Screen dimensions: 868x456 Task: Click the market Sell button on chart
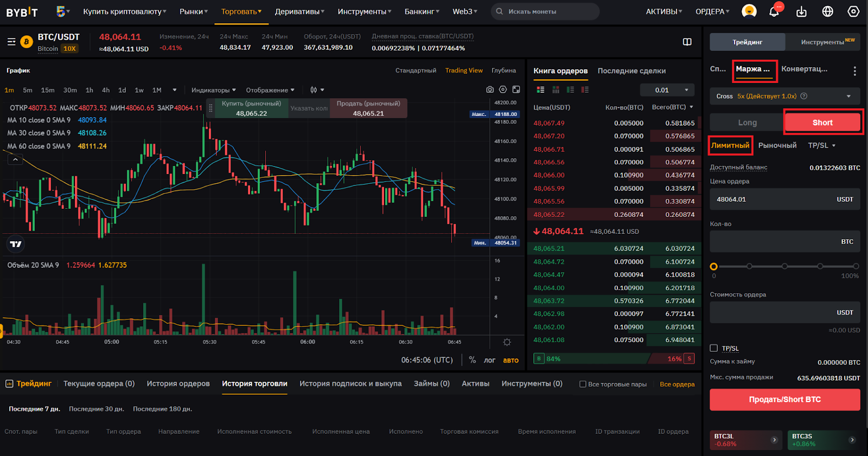[x=368, y=108]
